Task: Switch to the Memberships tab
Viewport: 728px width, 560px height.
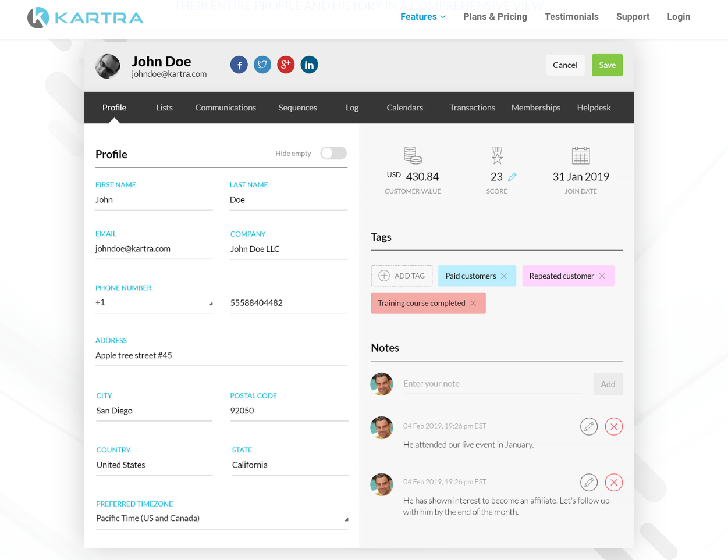Action: click(535, 108)
